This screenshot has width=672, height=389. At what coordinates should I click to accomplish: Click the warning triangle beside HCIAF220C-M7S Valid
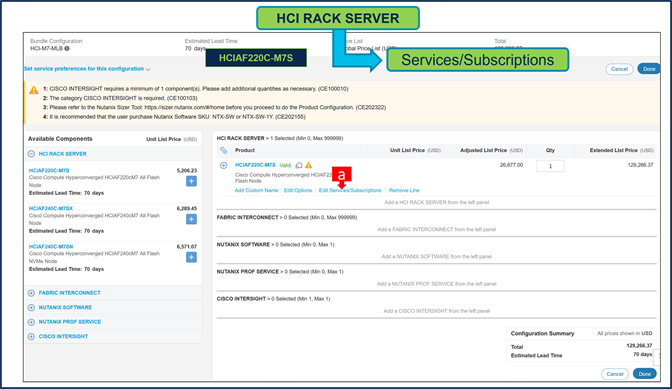[309, 165]
